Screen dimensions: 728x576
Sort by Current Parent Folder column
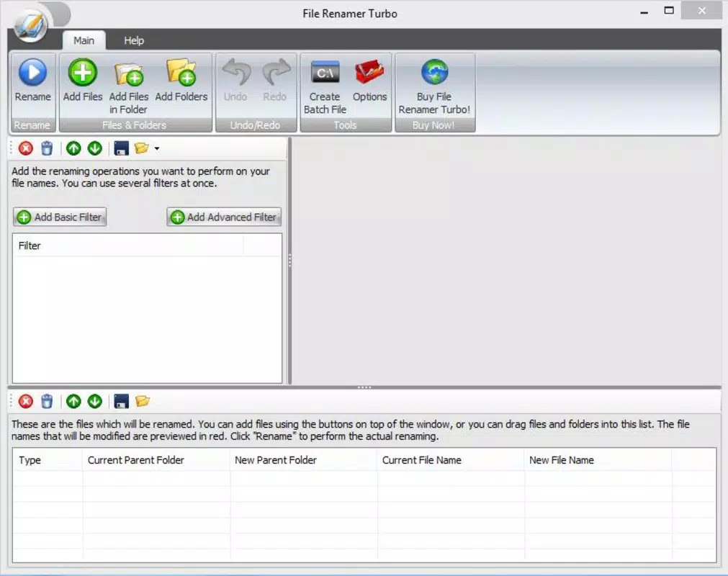[156, 460]
